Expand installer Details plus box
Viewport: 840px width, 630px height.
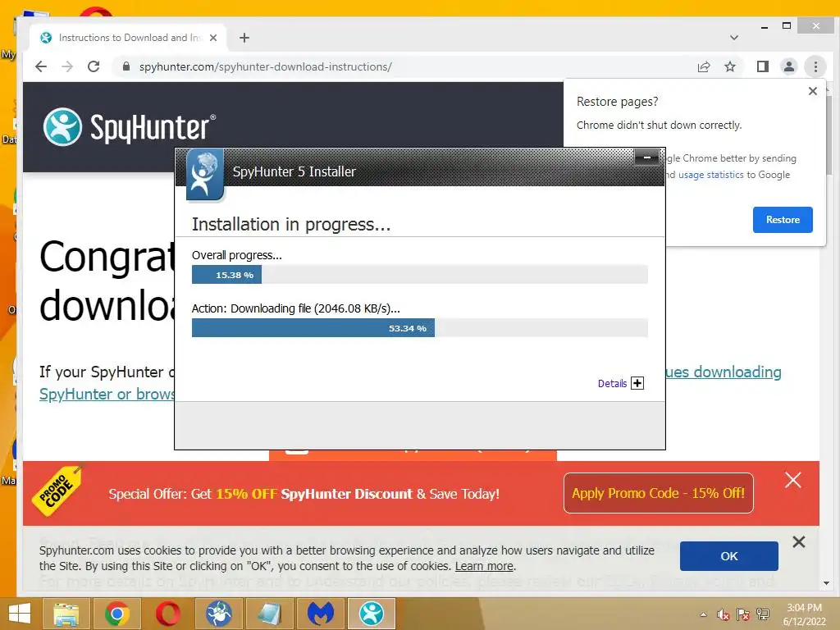pos(637,383)
